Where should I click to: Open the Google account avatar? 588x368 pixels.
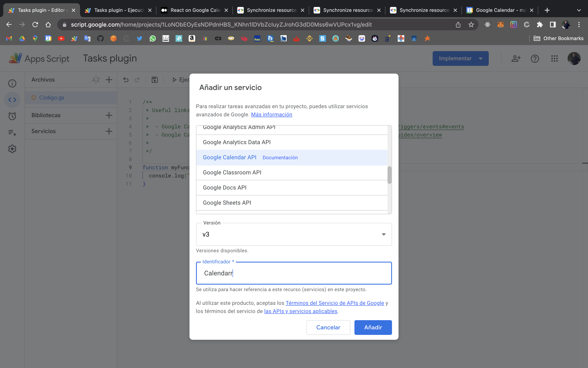tap(574, 59)
